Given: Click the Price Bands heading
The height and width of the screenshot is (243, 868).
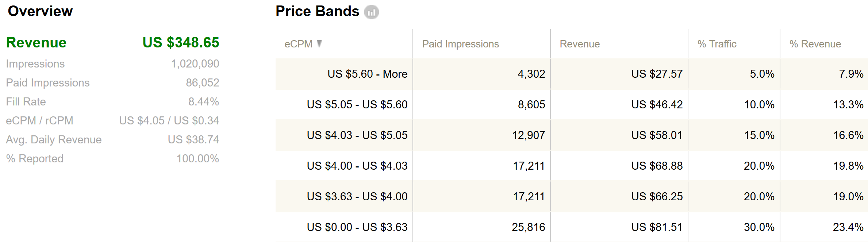Looking at the screenshot, I should click(x=317, y=11).
